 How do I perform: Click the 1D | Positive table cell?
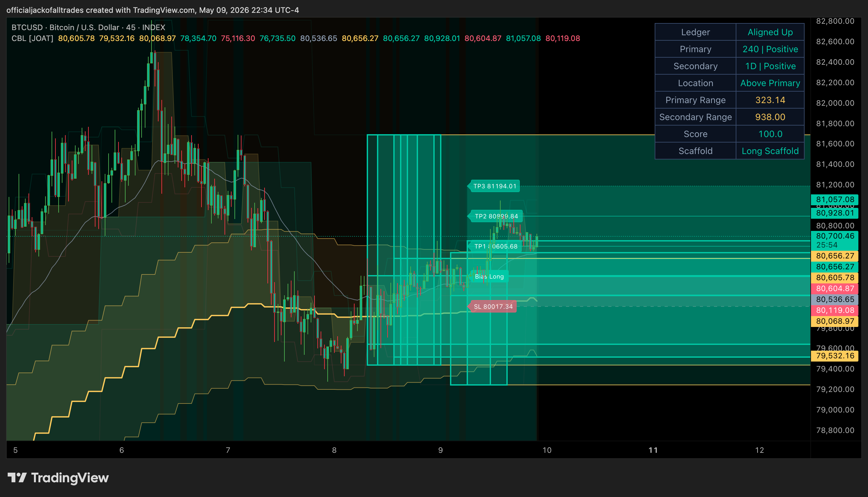pos(770,66)
